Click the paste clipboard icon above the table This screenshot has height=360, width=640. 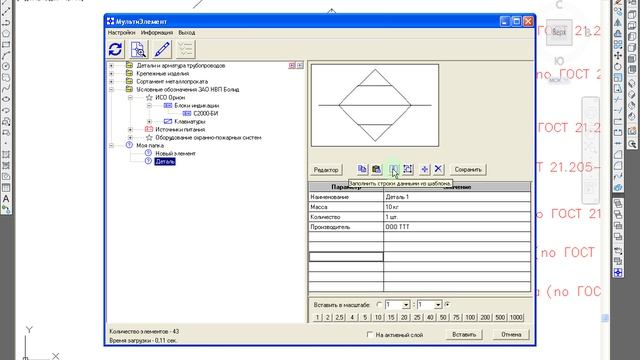click(376, 169)
